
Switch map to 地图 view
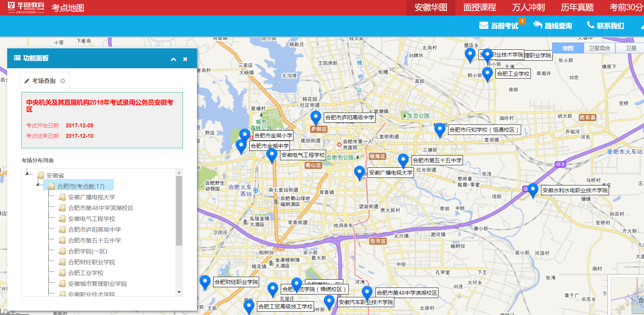[x=568, y=48]
